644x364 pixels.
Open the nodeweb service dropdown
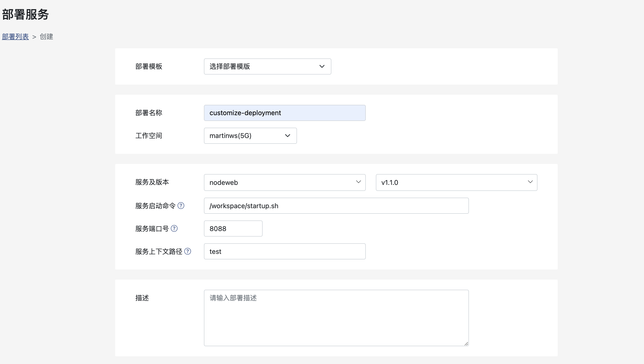point(284,182)
